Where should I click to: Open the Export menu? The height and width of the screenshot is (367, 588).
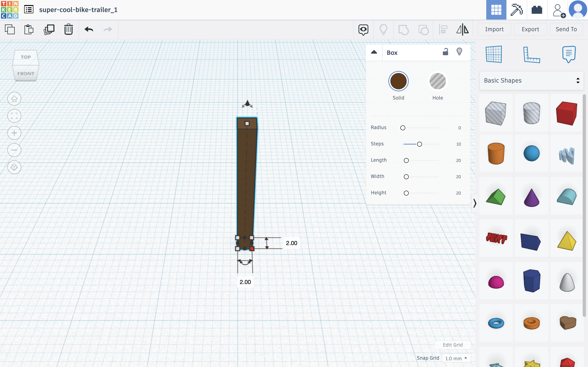coord(530,29)
